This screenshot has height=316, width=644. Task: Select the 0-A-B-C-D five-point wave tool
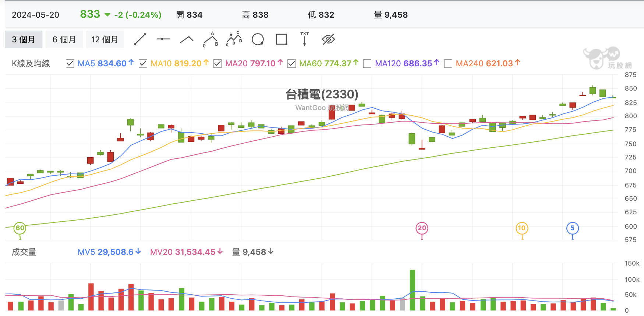[x=234, y=39]
